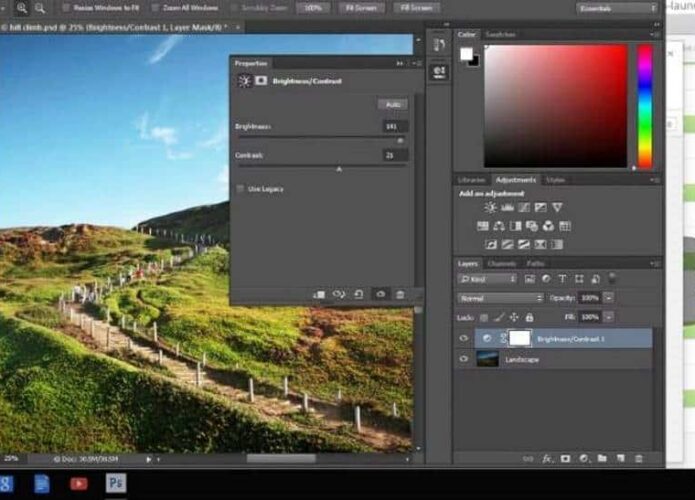Open the Kind filter dropdown
Image resolution: width=695 pixels, height=500 pixels.
click(x=487, y=279)
